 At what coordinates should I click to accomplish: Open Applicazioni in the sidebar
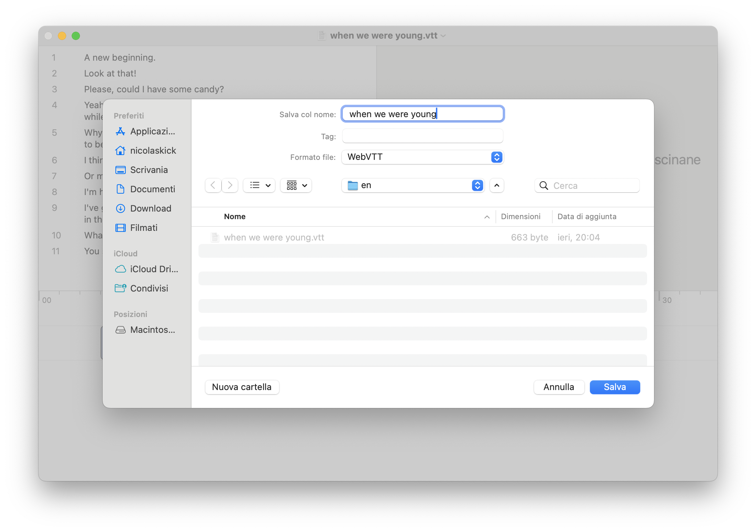click(x=145, y=131)
